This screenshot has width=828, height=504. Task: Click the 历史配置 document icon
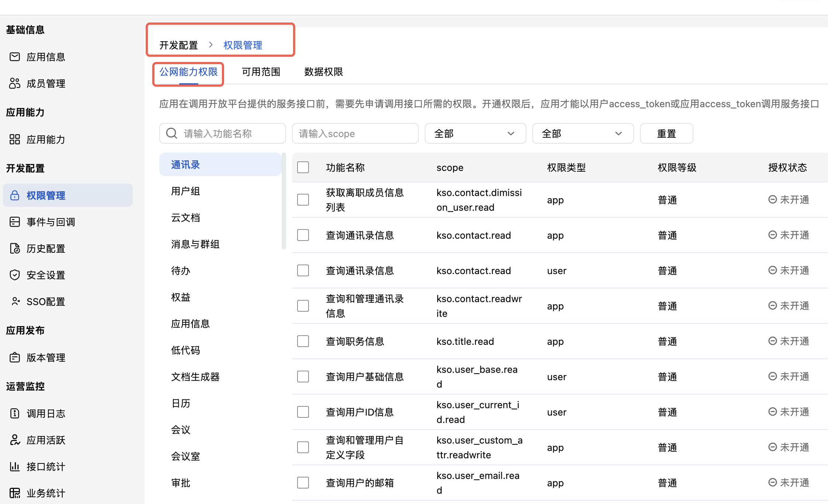[x=15, y=248]
